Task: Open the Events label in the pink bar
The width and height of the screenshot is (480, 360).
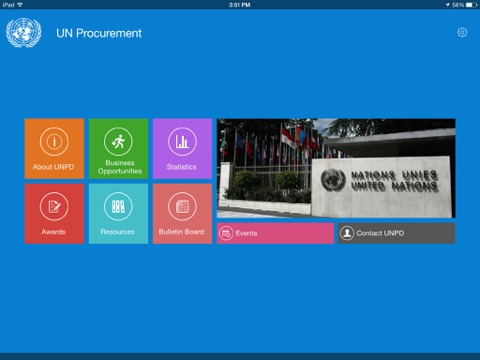Action: coord(246,233)
